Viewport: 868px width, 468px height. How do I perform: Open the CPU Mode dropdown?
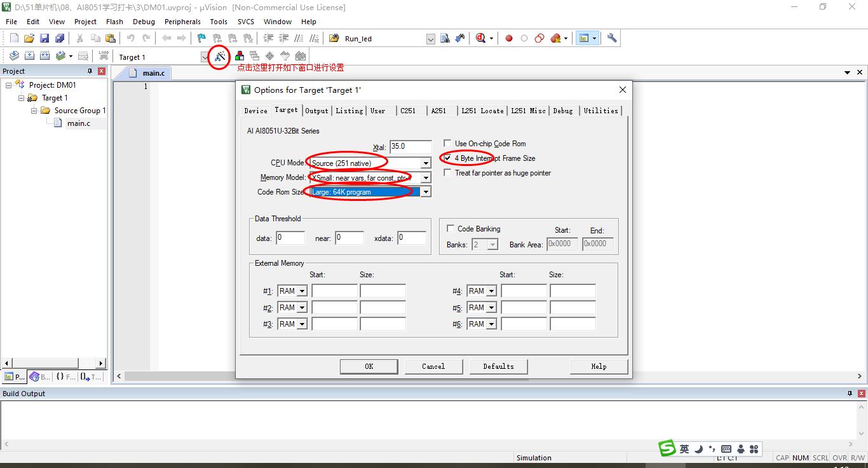tap(426, 163)
